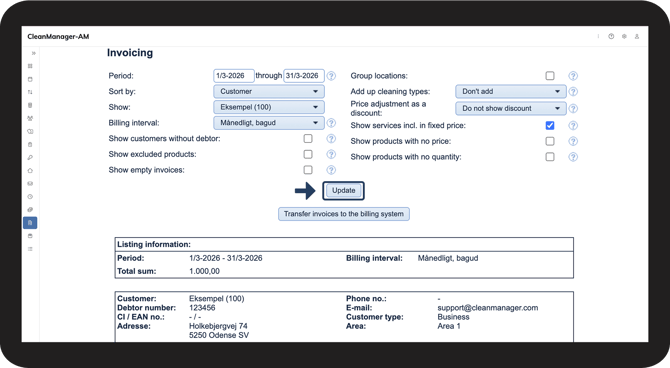Click the period end date field 31/3-2026
The image size is (670, 368).
304,76
